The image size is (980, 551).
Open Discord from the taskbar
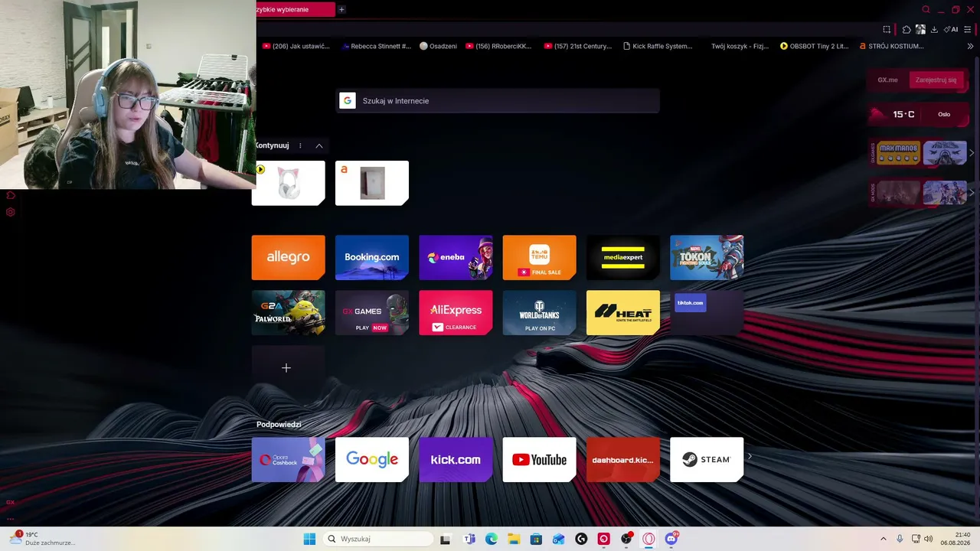pyautogui.click(x=671, y=539)
